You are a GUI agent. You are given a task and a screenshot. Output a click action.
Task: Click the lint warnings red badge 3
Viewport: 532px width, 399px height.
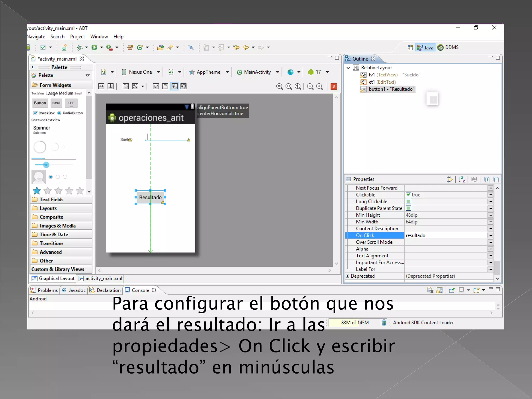point(334,87)
